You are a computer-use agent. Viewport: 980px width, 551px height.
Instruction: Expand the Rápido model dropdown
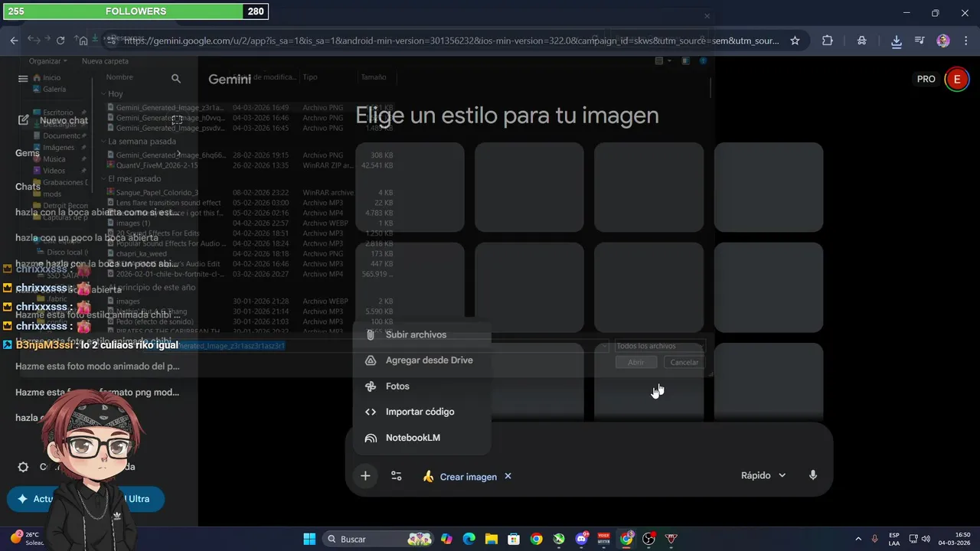(x=763, y=475)
